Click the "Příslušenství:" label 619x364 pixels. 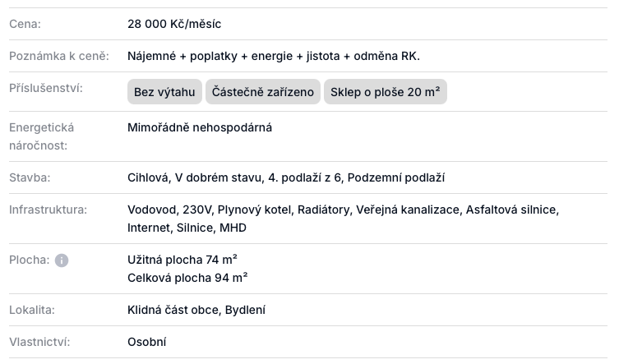(46, 88)
